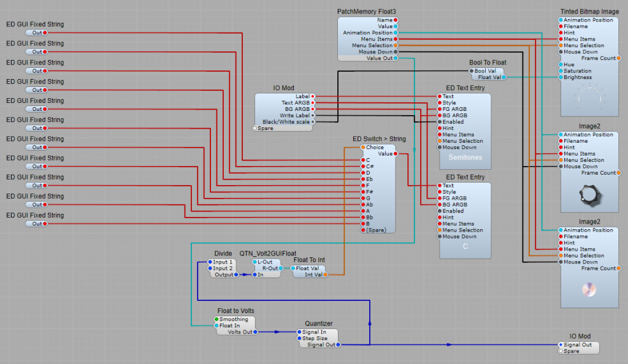Click the Signal Out pin on the bottom-right IO Mod

[x=561, y=344]
